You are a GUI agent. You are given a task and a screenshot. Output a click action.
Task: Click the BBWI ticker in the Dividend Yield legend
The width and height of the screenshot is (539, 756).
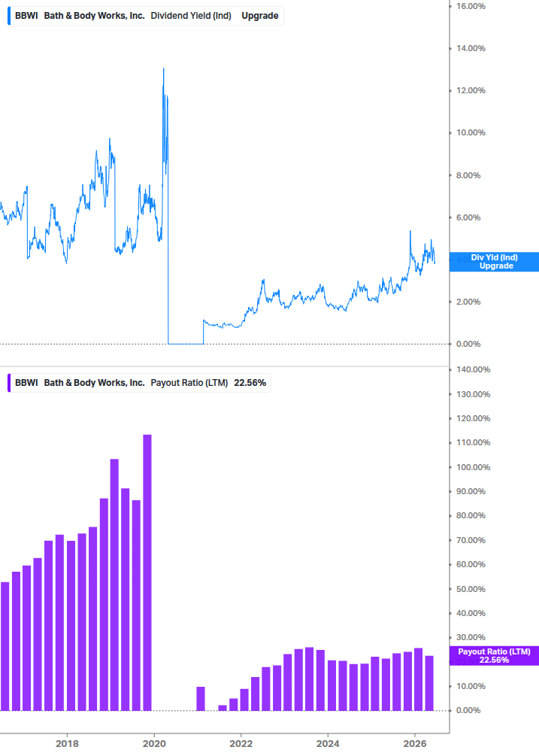[x=26, y=16]
